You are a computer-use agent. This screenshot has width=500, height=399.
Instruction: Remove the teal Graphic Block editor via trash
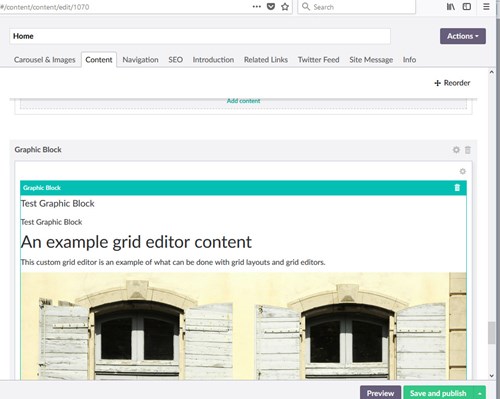click(457, 188)
